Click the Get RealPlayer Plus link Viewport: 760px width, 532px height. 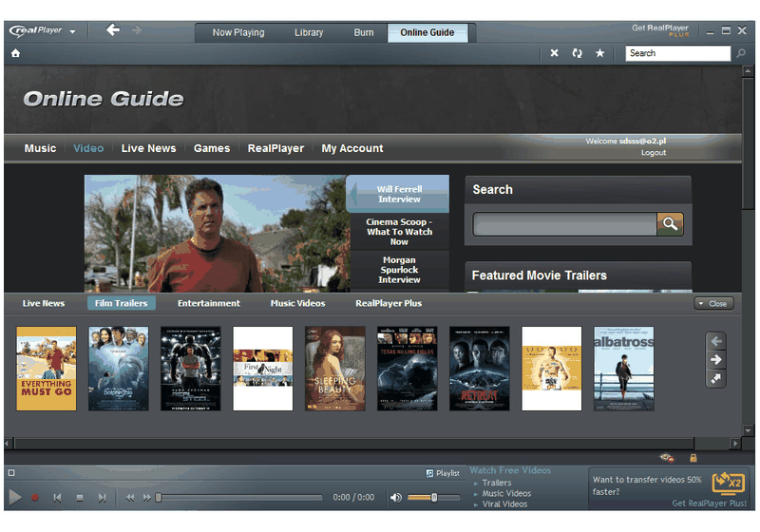tap(660, 30)
